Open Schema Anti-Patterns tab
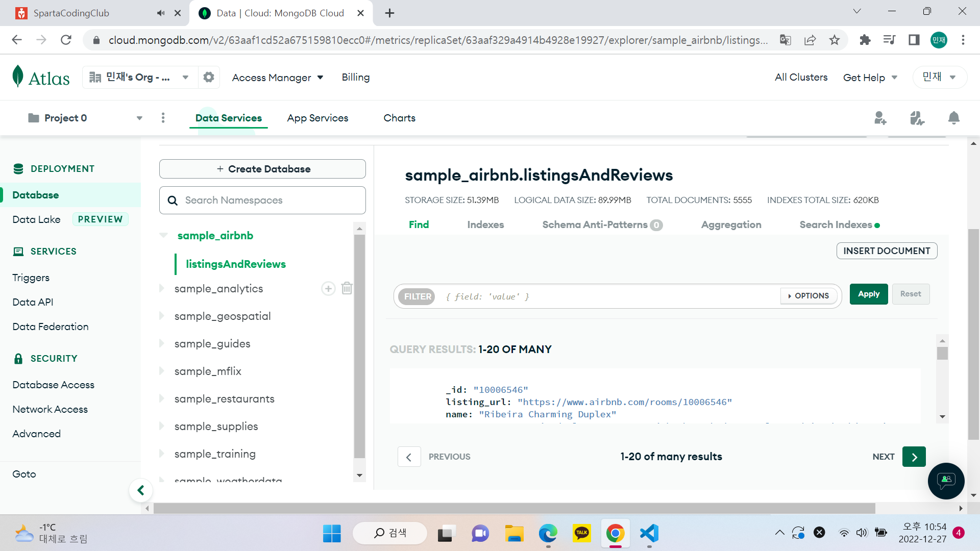Image resolution: width=980 pixels, height=551 pixels. [x=602, y=224]
